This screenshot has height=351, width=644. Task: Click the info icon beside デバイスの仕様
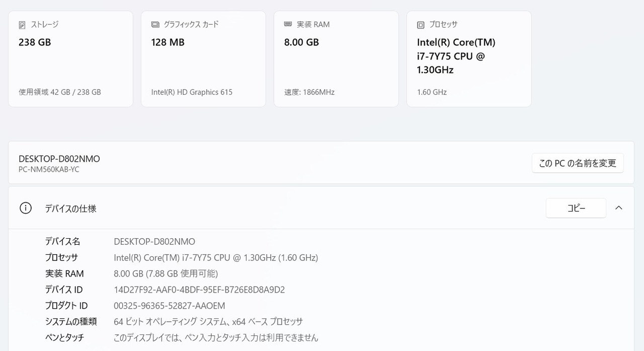click(25, 208)
